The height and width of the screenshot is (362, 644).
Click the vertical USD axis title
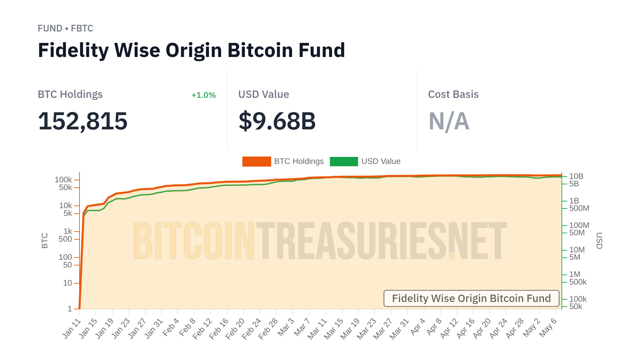(x=599, y=241)
